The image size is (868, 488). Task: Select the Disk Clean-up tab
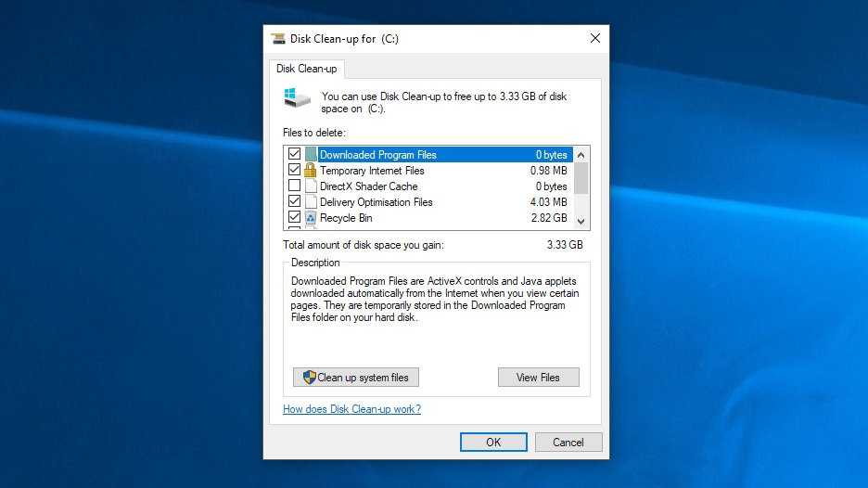click(x=307, y=70)
